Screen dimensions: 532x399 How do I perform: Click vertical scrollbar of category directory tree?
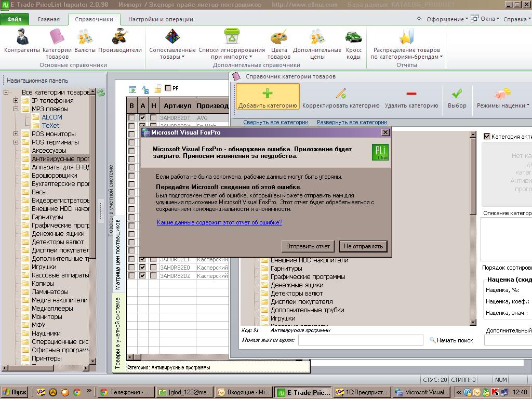[473, 229]
